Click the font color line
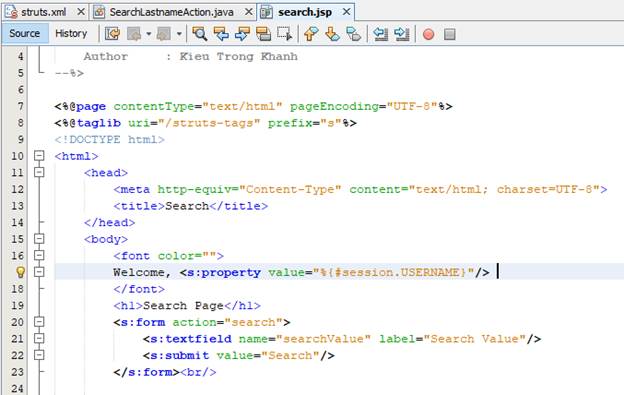The width and height of the screenshot is (624, 395). pyautogui.click(x=168, y=256)
